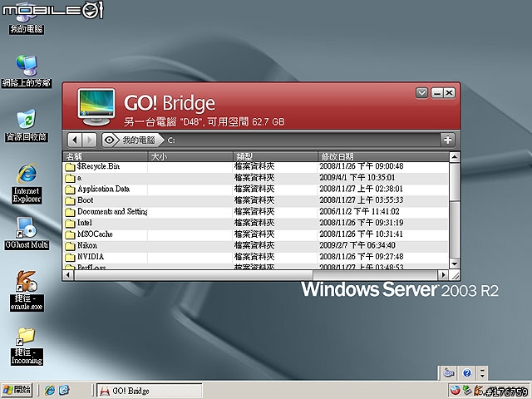Click date 2008/11/26 下午 09:00:48
532x399 pixels.
click(362, 166)
